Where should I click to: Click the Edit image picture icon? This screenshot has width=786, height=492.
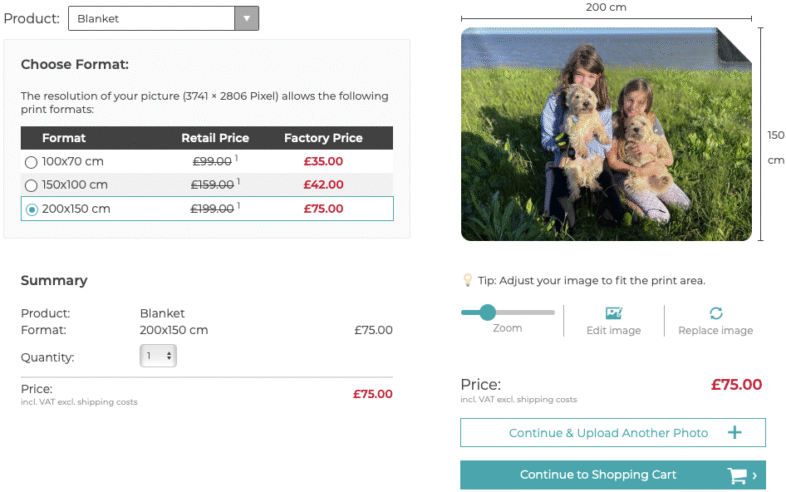(x=614, y=313)
